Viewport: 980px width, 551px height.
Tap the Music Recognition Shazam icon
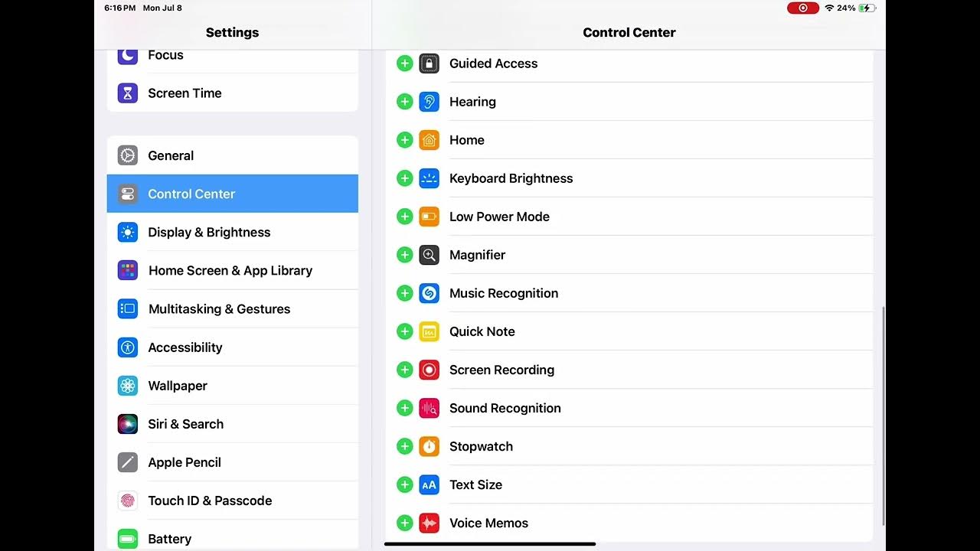point(430,293)
